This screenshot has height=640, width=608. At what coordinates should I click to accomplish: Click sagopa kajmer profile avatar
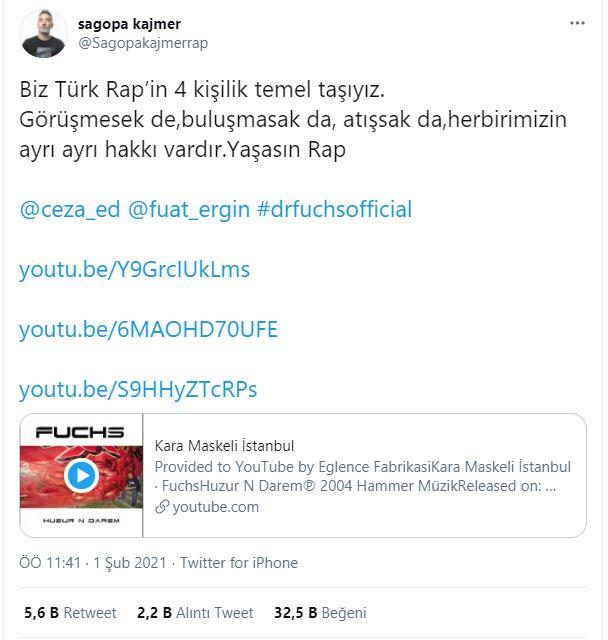[x=43, y=33]
